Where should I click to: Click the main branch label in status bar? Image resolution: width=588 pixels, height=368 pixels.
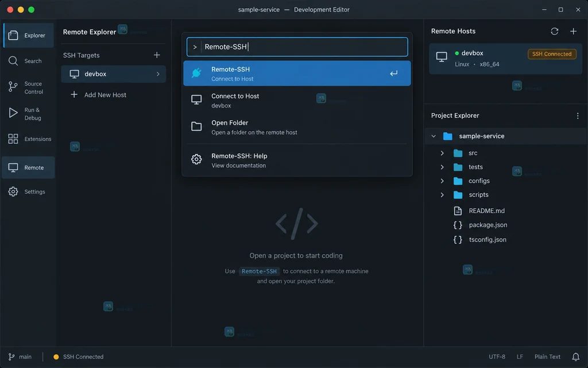point(25,356)
